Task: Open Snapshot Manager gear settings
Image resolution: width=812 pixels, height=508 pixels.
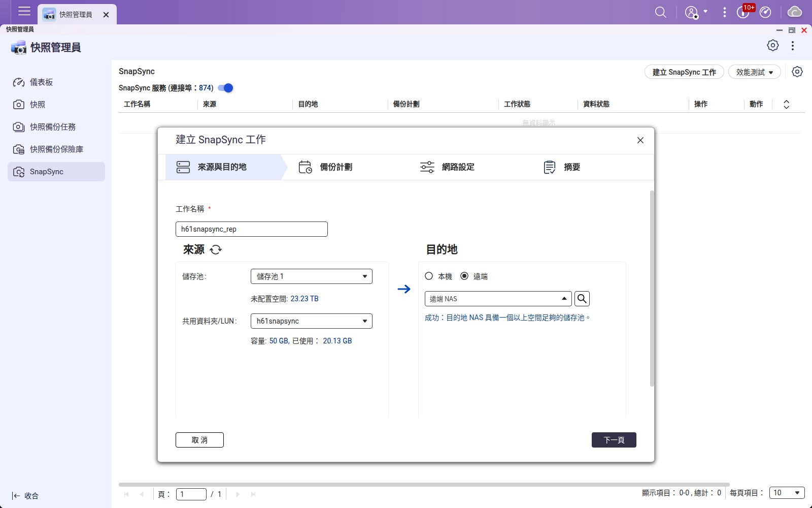Action: pos(772,45)
